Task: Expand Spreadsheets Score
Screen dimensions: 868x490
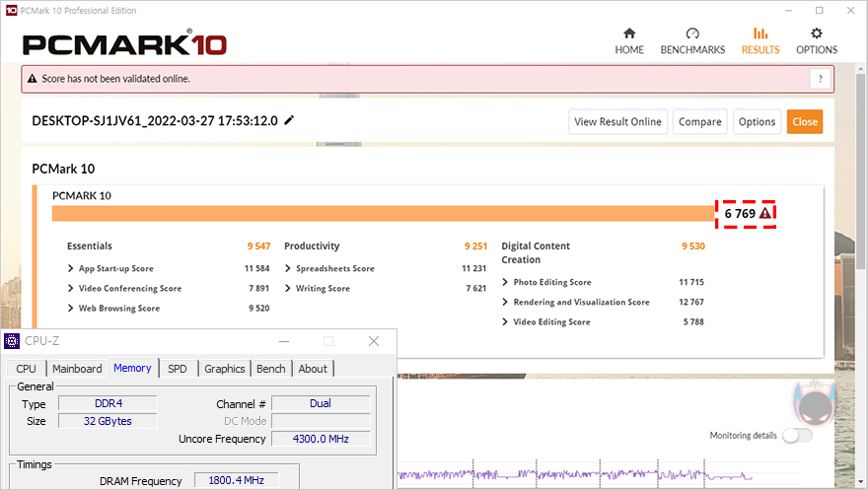Action: click(x=288, y=268)
